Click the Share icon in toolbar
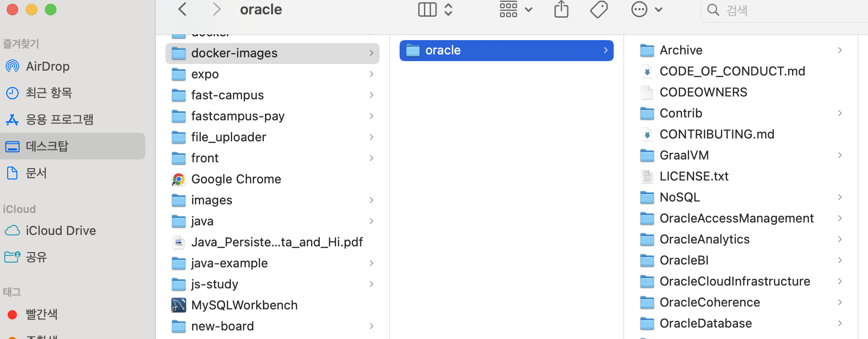868x339 pixels. [x=561, y=9]
